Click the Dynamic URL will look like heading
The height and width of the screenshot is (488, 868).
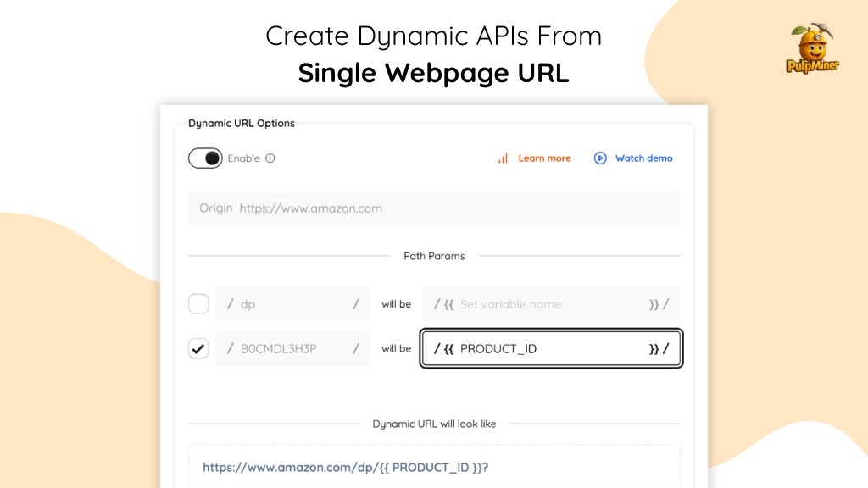(x=434, y=424)
